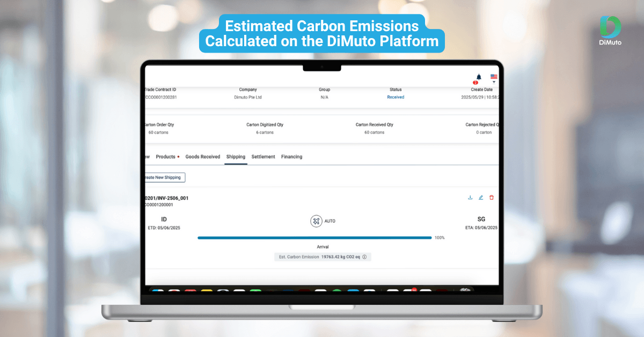Click the Company column heading
Image resolution: width=644 pixels, height=337 pixels.
pyautogui.click(x=248, y=90)
